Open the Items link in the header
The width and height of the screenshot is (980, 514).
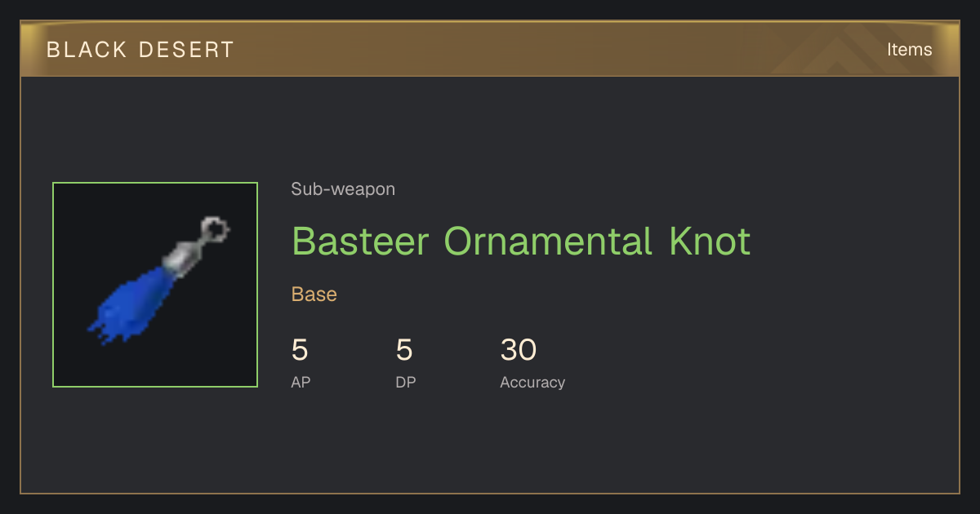[x=909, y=49]
